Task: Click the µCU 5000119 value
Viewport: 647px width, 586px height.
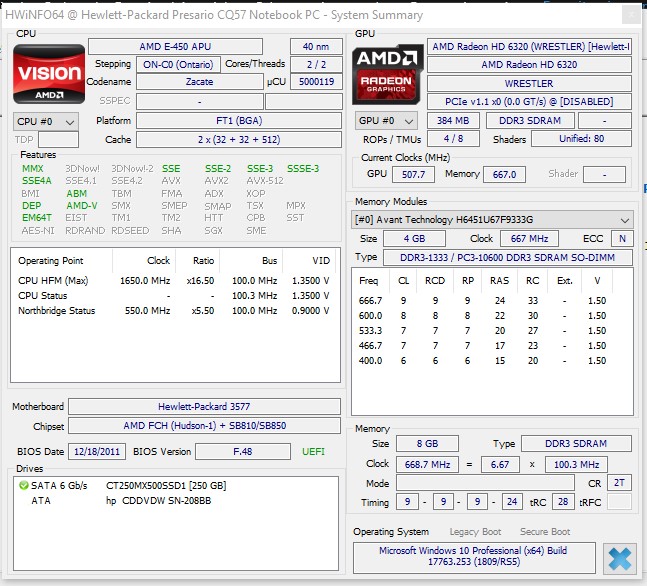Action: (316, 82)
